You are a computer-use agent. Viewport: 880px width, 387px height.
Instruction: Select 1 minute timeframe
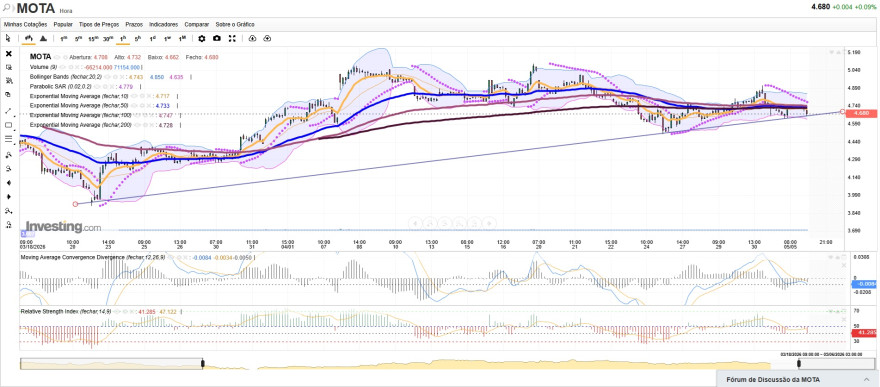63,38
